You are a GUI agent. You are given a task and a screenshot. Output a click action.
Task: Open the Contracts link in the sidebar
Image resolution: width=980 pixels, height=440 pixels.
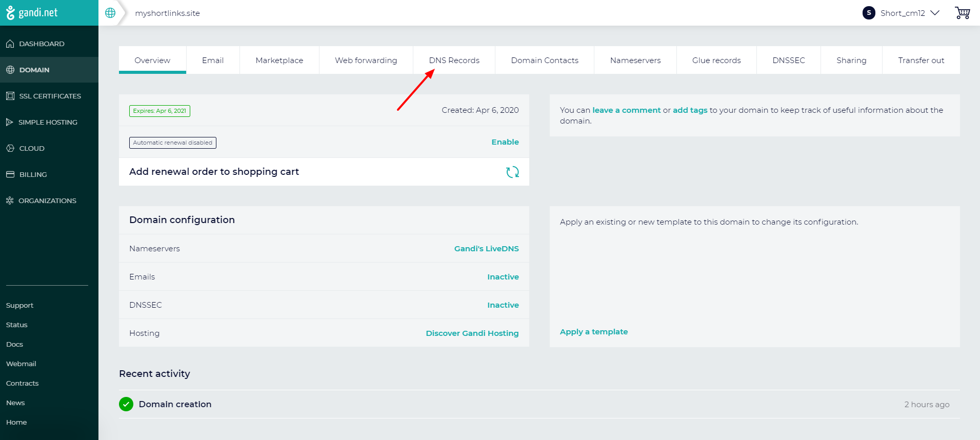point(22,383)
